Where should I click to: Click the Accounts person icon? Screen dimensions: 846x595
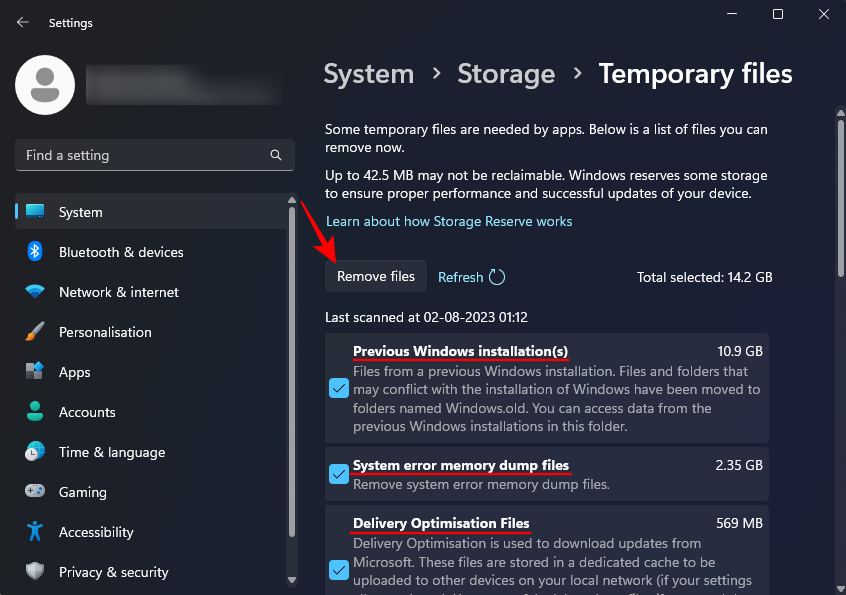[33, 412]
